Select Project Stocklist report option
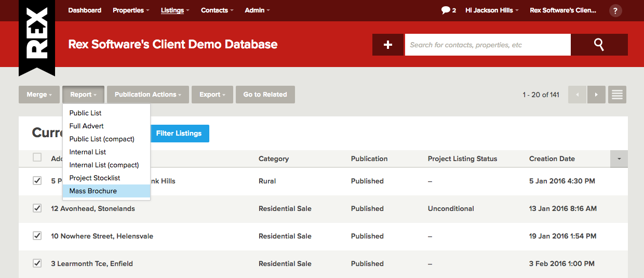Image resolution: width=644 pixels, height=278 pixels. pos(106,178)
